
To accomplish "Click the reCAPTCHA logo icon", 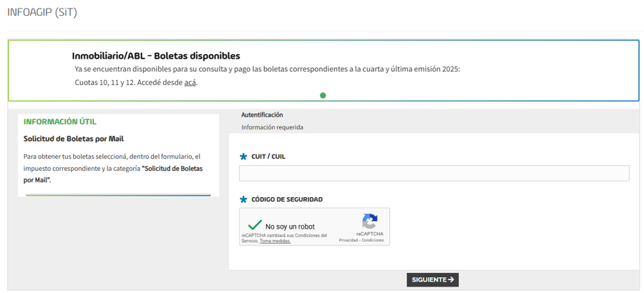I will click(369, 222).
